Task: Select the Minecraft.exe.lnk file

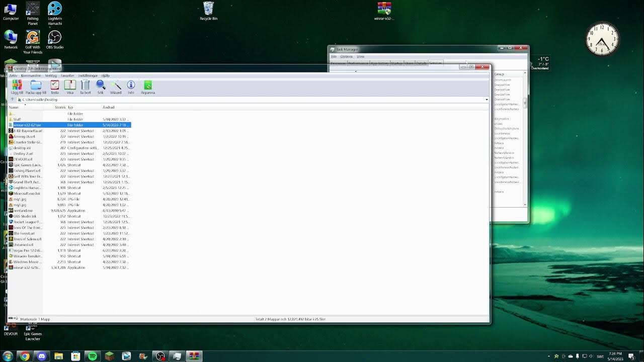Action: tap(69, 193)
